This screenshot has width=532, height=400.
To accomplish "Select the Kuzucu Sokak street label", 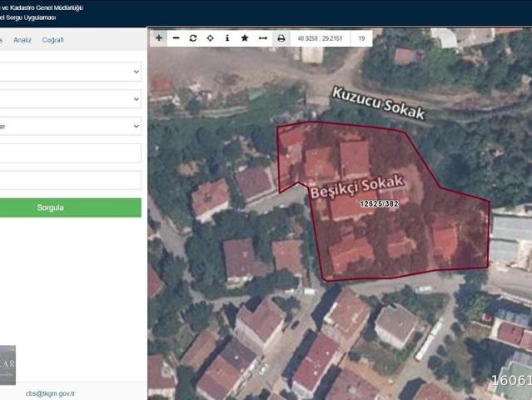I will pyautogui.click(x=378, y=103).
